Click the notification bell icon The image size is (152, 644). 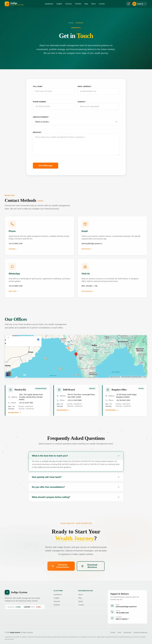[128, 4]
